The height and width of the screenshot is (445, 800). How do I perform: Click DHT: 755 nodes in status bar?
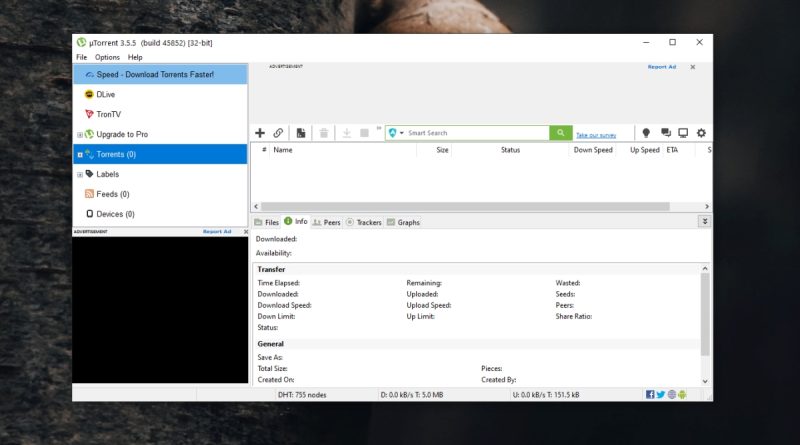(302, 394)
